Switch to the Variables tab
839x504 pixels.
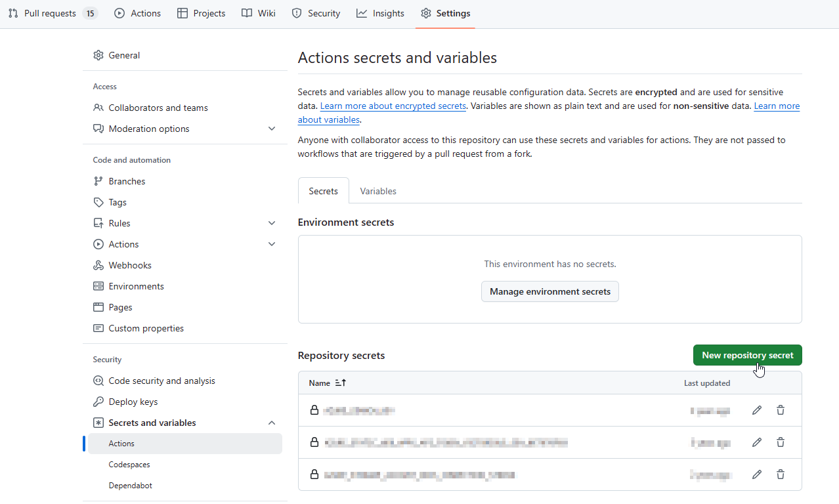coord(377,190)
